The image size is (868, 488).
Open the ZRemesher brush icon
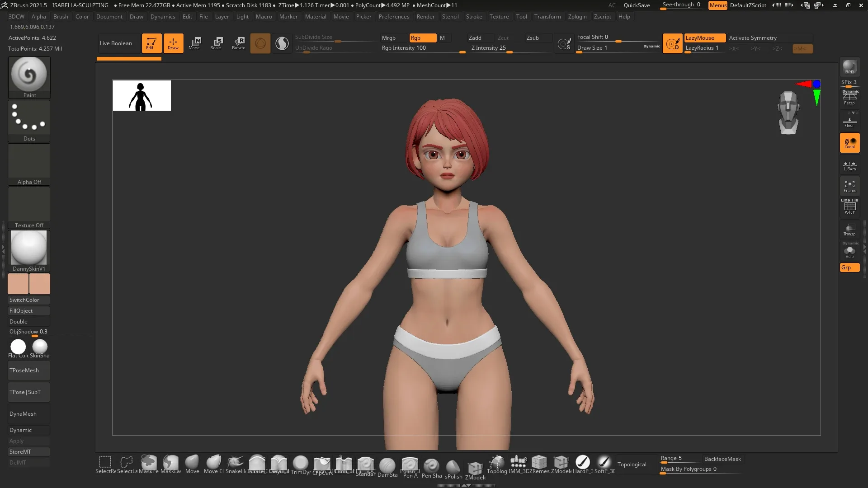pyautogui.click(x=539, y=463)
